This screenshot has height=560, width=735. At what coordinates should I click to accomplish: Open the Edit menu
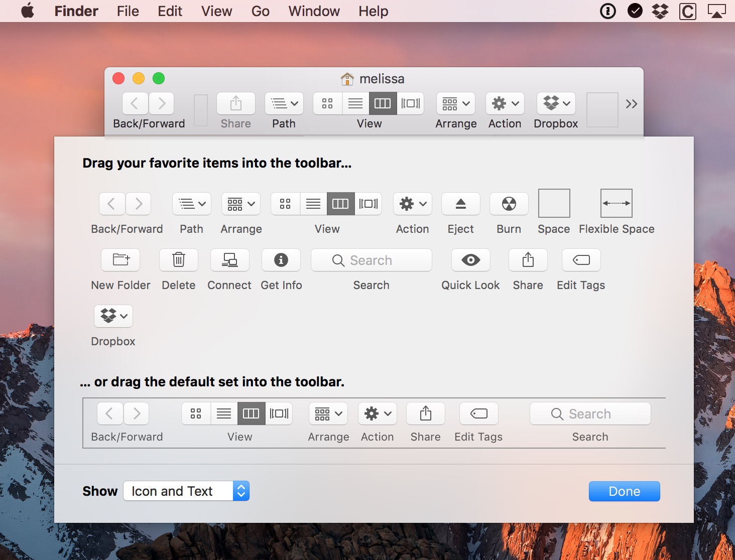170,11
